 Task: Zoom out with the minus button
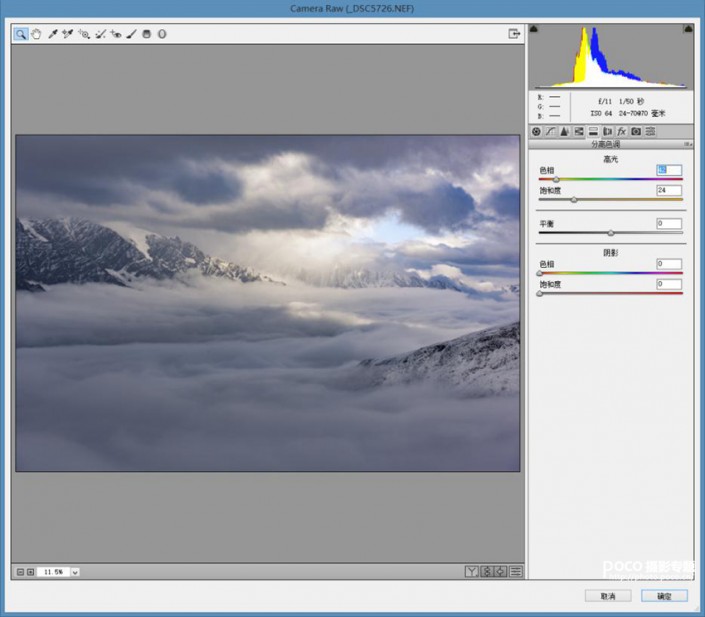[20, 572]
